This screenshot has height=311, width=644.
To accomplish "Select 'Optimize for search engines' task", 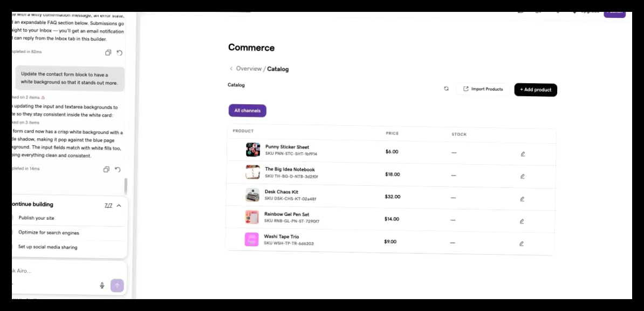I will [x=49, y=233].
